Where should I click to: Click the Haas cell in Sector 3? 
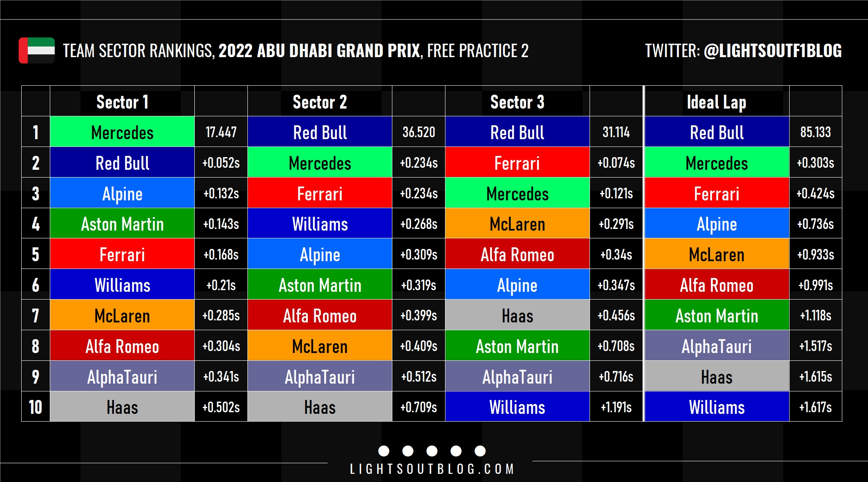pos(517,315)
